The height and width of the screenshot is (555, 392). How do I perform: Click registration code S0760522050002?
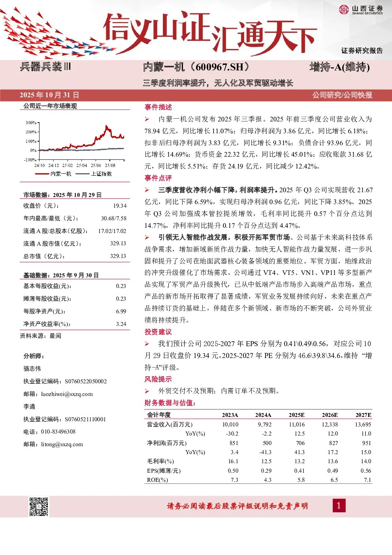86,381
